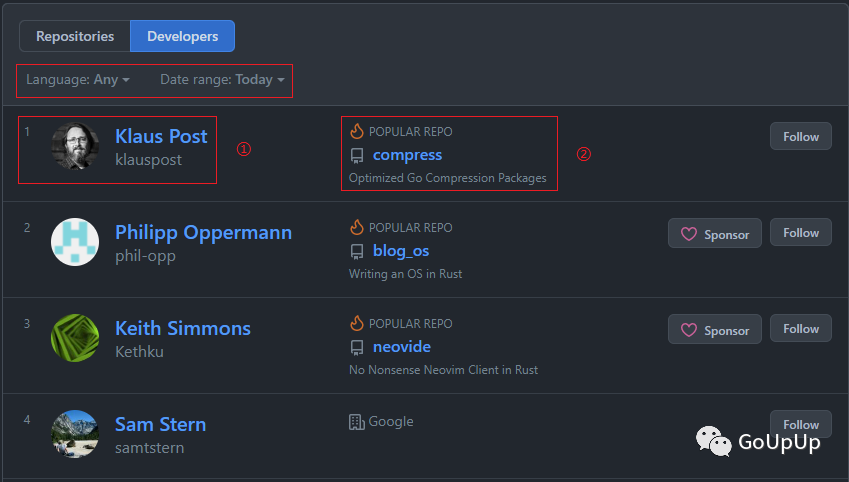Click the heart icon on Keith Simmons' Sponsor button
Image resolution: width=849 pixels, height=482 pixels.
coord(689,330)
